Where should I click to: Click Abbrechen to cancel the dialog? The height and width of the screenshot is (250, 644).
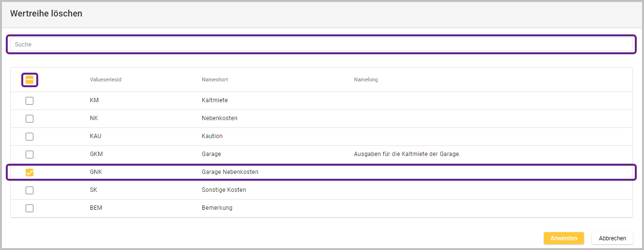[x=612, y=238]
